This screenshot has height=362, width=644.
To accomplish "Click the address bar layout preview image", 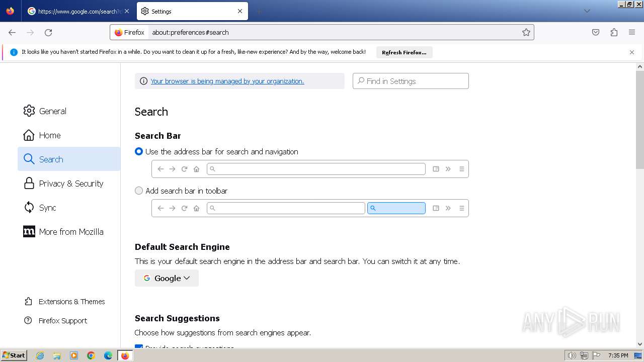I will (x=310, y=169).
